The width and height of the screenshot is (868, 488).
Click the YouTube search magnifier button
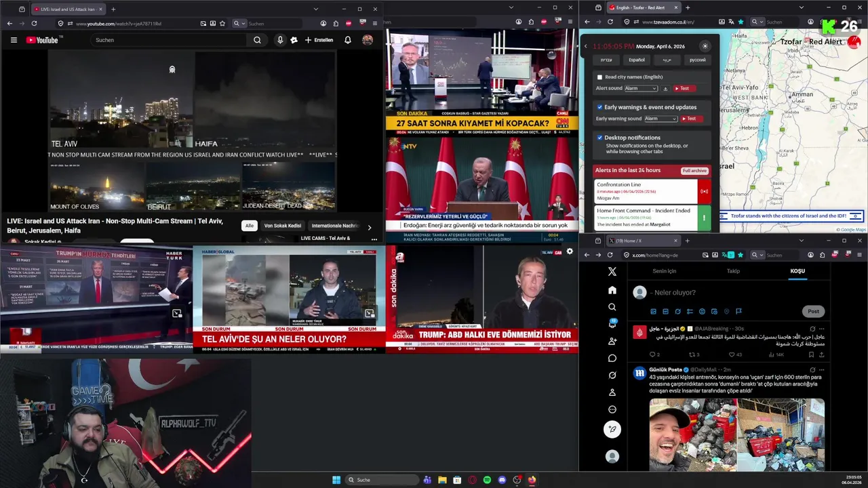coord(257,40)
